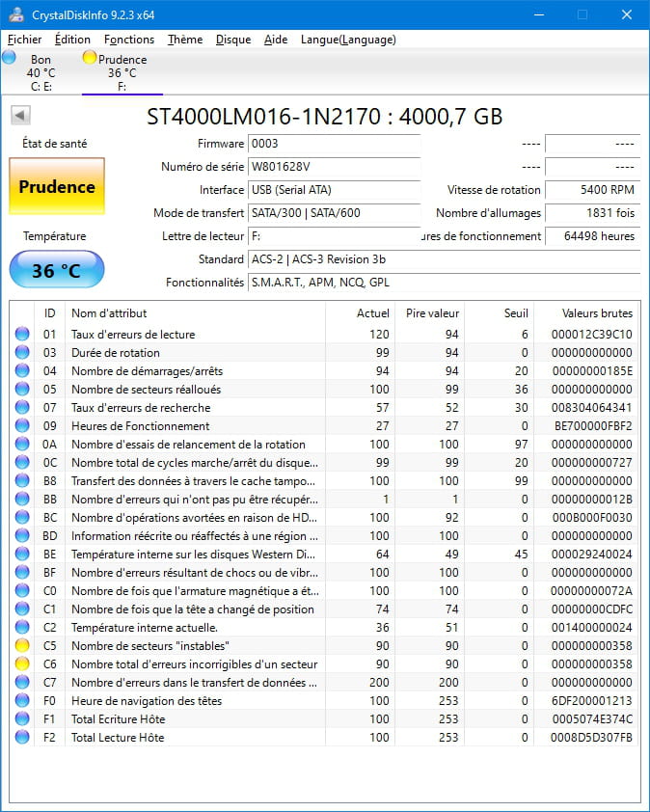Select the row Nombre de secteurs réalloués
The width and height of the screenshot is (650, 812).
pyautogui.click(x=325, y=389)
